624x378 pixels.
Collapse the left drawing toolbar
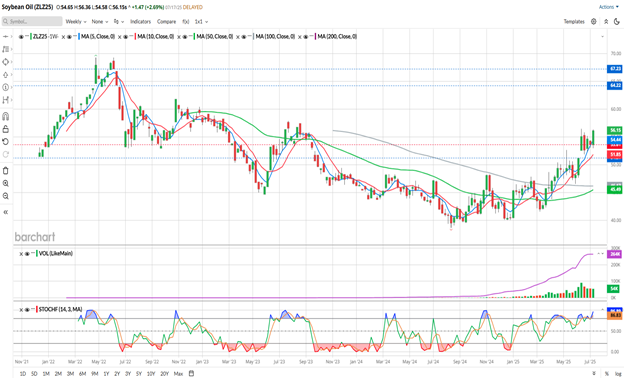coord(6,212)
